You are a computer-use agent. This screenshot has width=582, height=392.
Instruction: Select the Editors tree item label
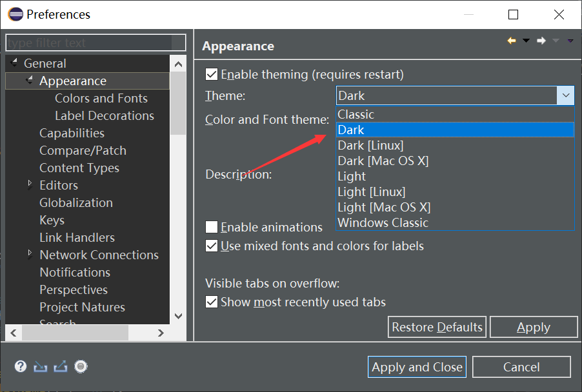click(x=59, y=186)
